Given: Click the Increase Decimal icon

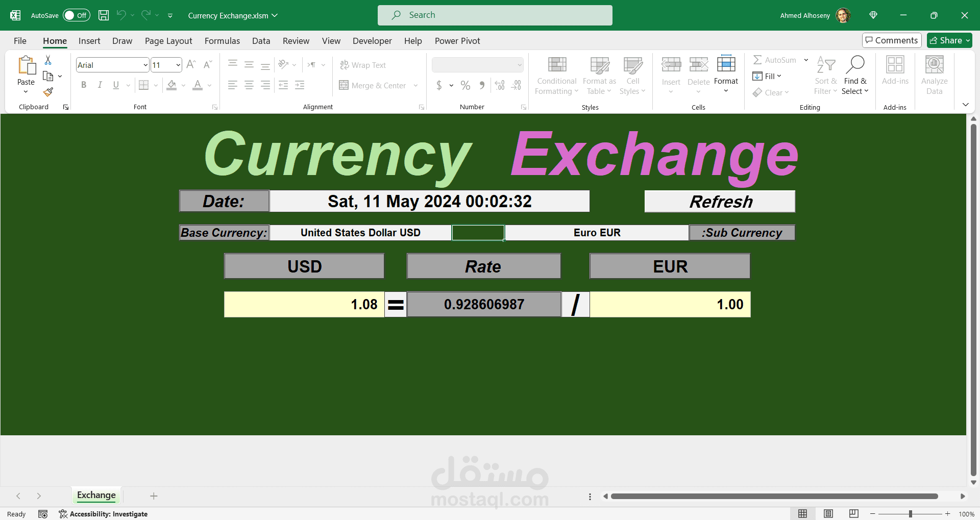Looking at the screenshot, I should pyautogui.click(x=500, y=85).
